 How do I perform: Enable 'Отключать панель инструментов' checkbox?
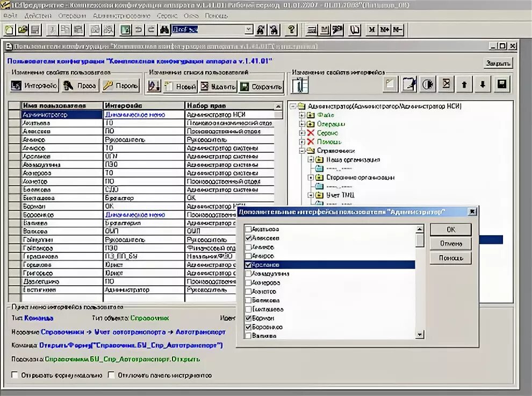tap(111, 375)
